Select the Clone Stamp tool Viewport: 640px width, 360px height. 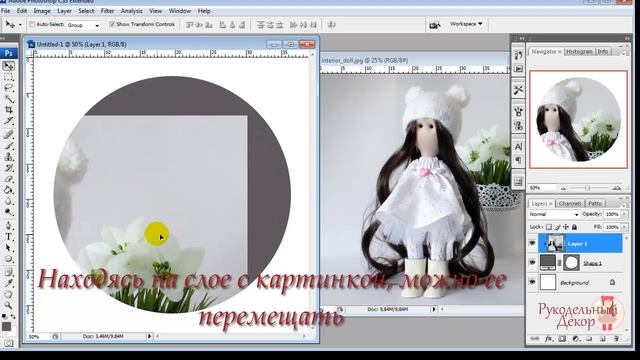[x=9, y=157]
